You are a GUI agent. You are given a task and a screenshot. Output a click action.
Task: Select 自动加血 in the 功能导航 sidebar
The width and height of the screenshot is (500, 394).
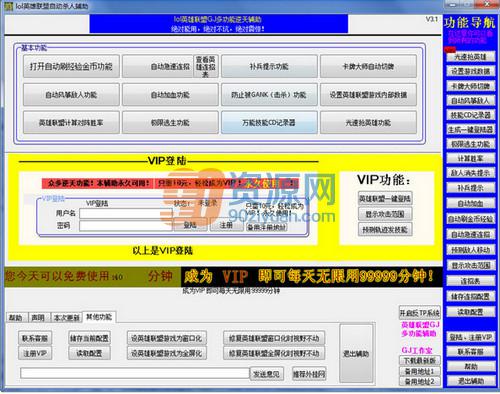click(x=471, y=203)
